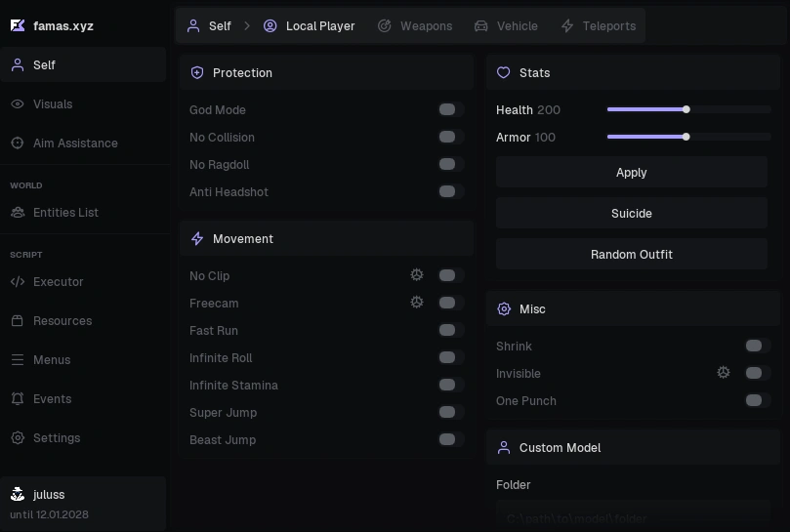Click the crosshair icon beside Aim Assistance

tap(18, 143)
